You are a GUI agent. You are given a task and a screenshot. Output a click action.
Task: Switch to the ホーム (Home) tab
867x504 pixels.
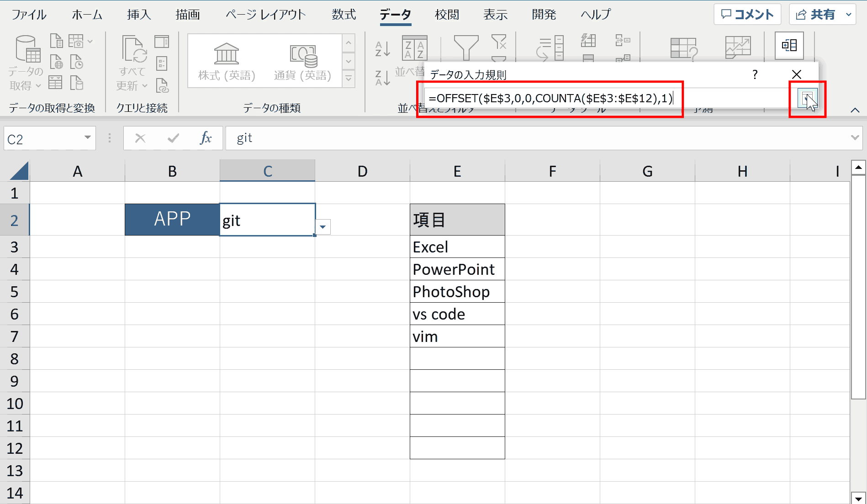87,15
